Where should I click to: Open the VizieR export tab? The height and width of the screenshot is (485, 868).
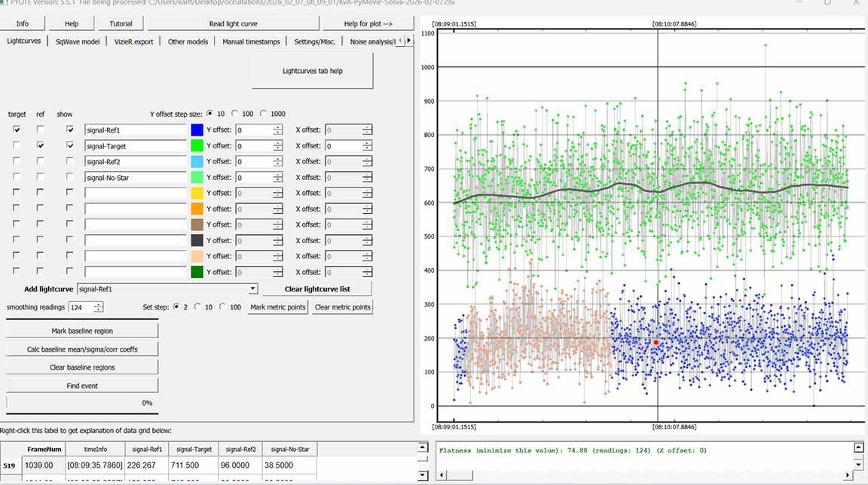click(x=134, y=41)
